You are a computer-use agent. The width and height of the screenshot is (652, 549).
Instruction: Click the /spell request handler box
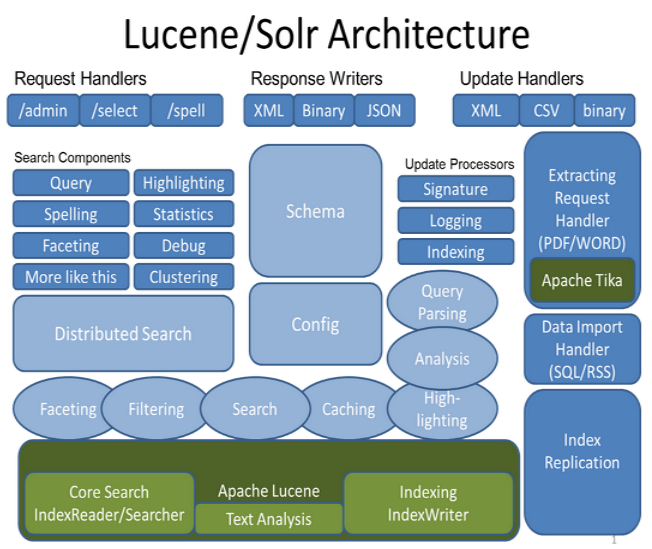187,110
